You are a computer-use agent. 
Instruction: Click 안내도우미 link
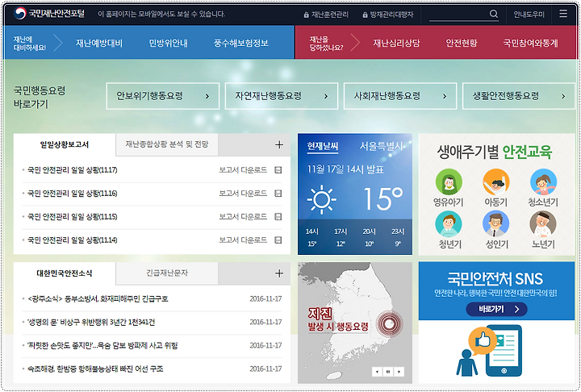[x=529, y=15]
